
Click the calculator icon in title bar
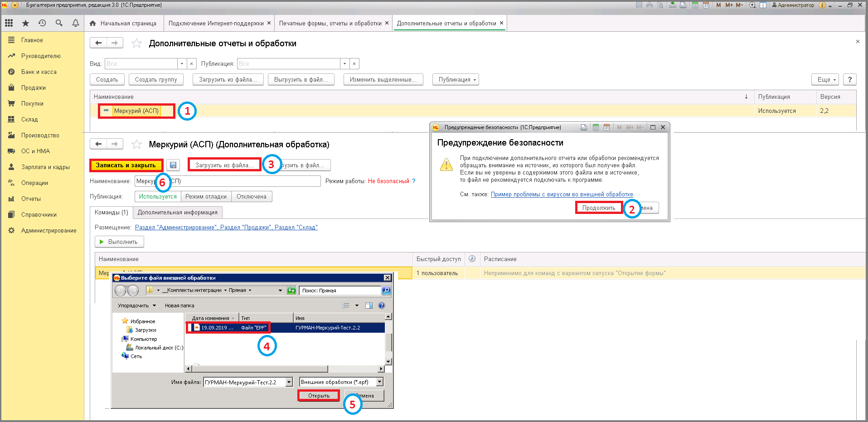point(695,5)
